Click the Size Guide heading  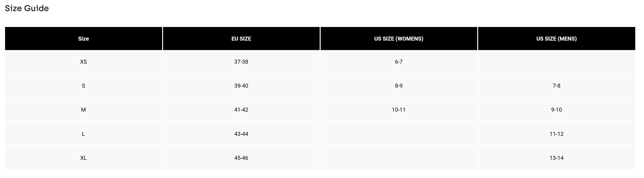point(27,8)
